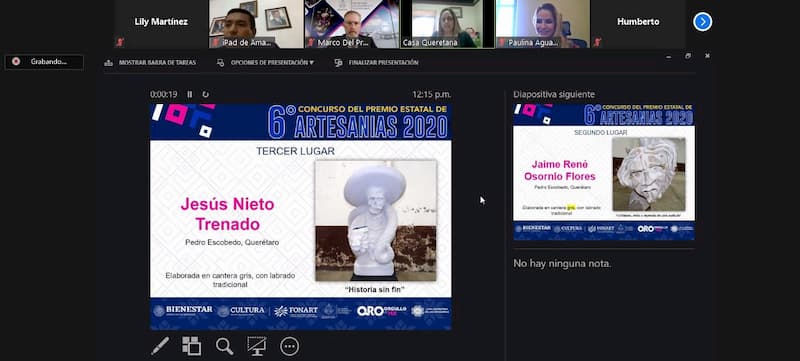
Task: Click Pedro Escobedo, Querétaro on current slide
Action: click(x=232, y=242)
